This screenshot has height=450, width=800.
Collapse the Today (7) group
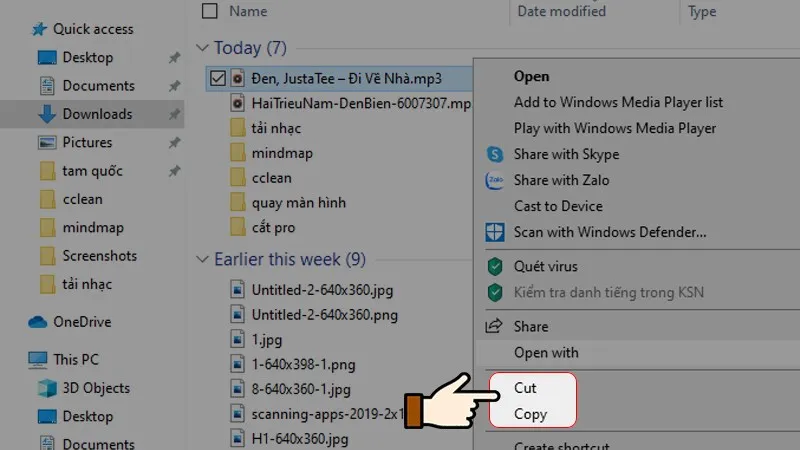(203, 48)
